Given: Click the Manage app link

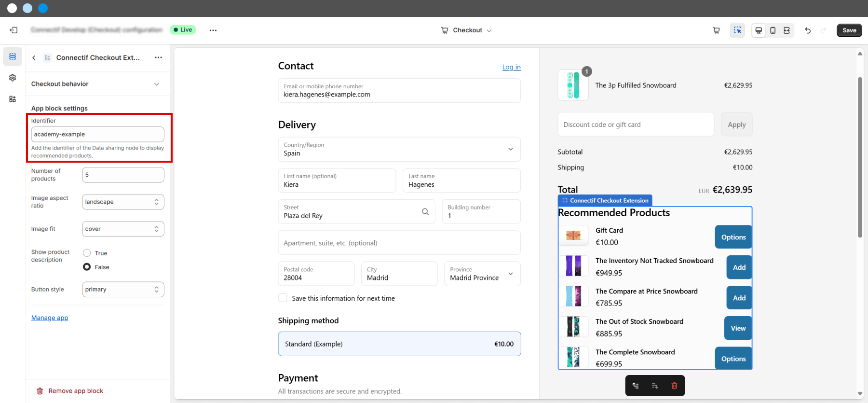Looking at the screenshot, I should 50,318.
